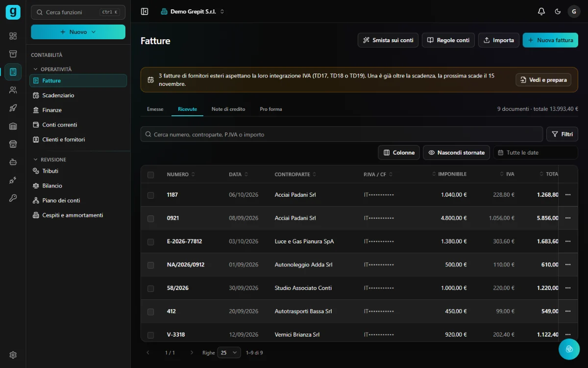Switch to the Emesse tab
The height and width of the screenshot is (368, 588).
155,109
